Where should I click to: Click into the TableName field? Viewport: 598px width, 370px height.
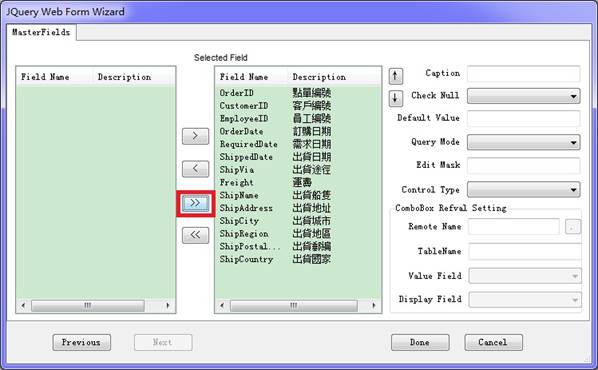tap(525, 251)
